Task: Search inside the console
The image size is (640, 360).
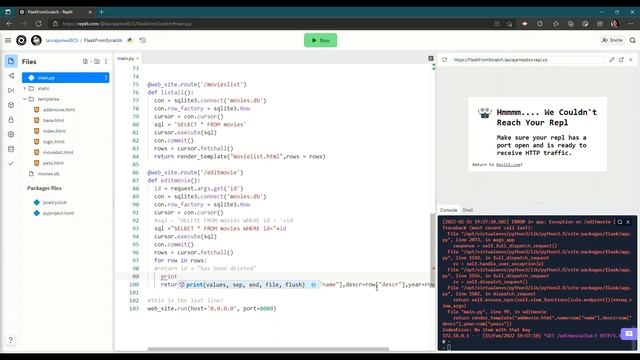Action: coord(620,222)
